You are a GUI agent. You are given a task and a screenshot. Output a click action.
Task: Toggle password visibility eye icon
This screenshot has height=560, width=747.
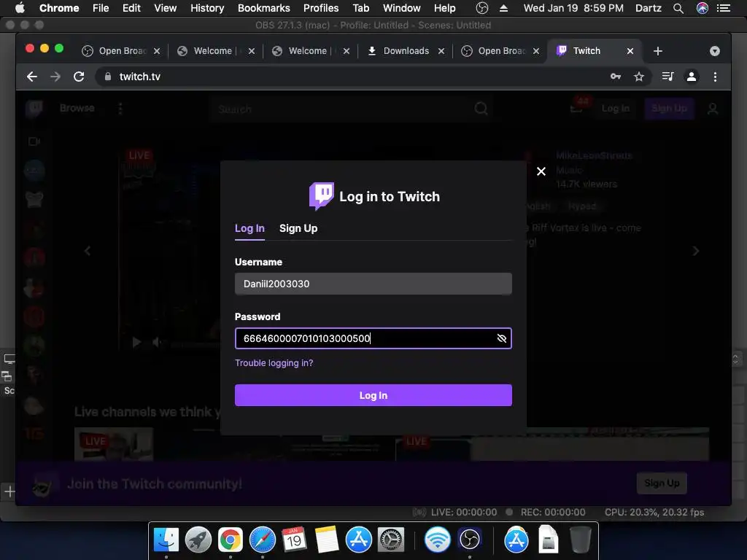click(x=501, y=338)
